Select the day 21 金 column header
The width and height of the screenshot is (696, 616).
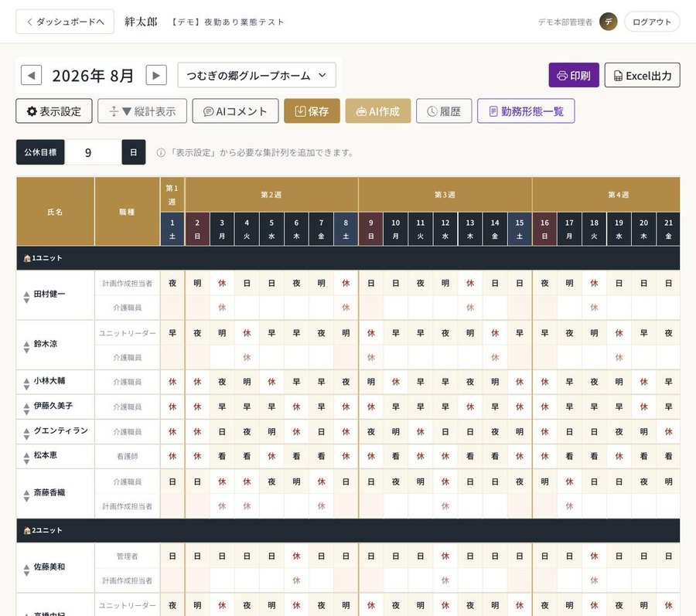(x=668, y=229)
